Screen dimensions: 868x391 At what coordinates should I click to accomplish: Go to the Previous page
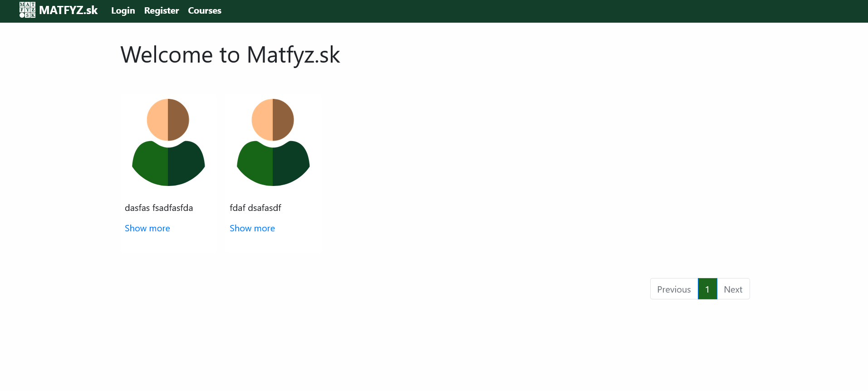coord(674,289)
